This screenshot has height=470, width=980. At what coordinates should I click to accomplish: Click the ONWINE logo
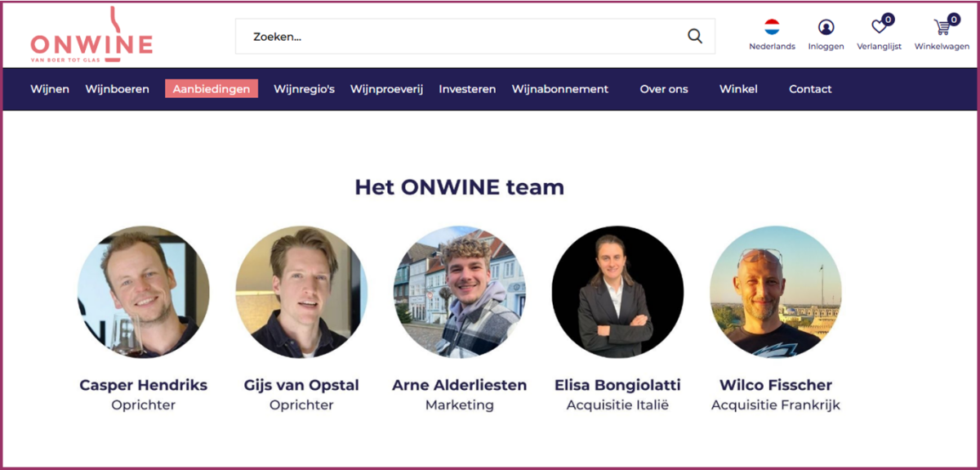click(91, 36)
